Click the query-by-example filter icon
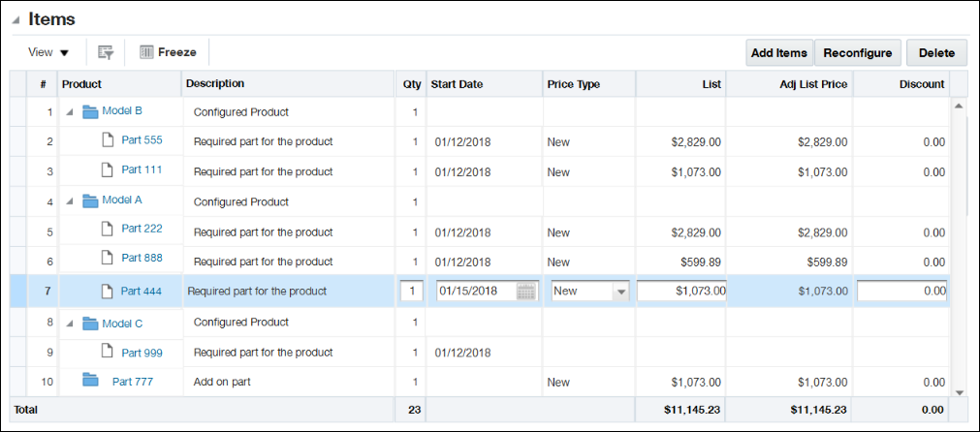Viewport: 980px width, 432px height. [x=106, y=52]
